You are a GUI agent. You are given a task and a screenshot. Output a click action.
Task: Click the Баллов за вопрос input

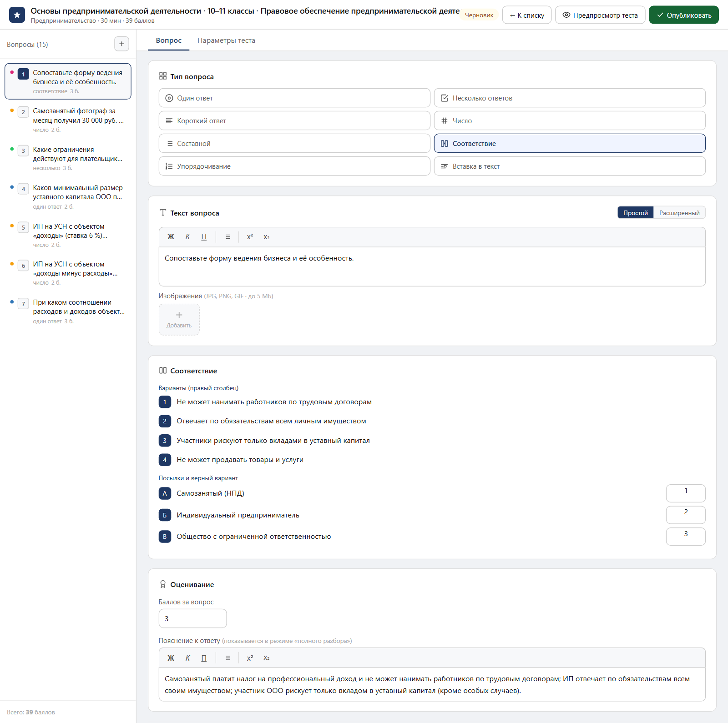point(192,618)
